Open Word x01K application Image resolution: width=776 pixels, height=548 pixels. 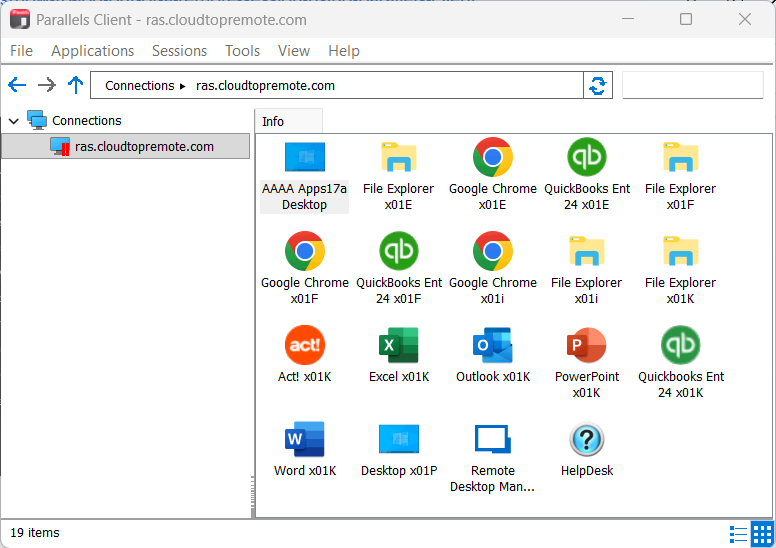[x=304, y=440]
